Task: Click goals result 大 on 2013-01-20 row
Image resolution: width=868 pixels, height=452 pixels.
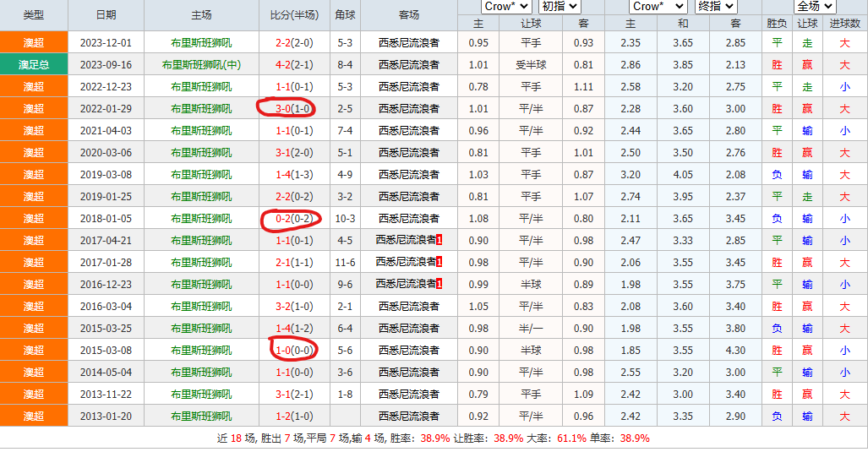Action: tap(844, 416)
